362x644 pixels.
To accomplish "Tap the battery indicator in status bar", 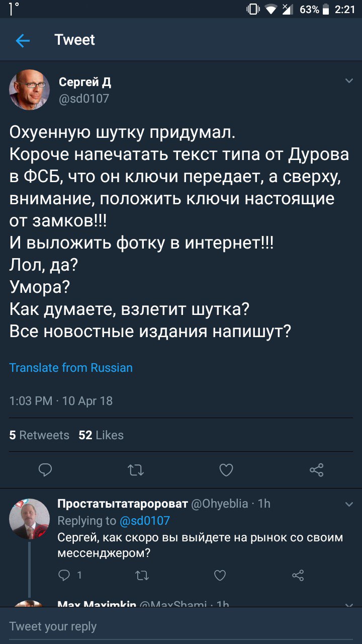I will [326, 9].
